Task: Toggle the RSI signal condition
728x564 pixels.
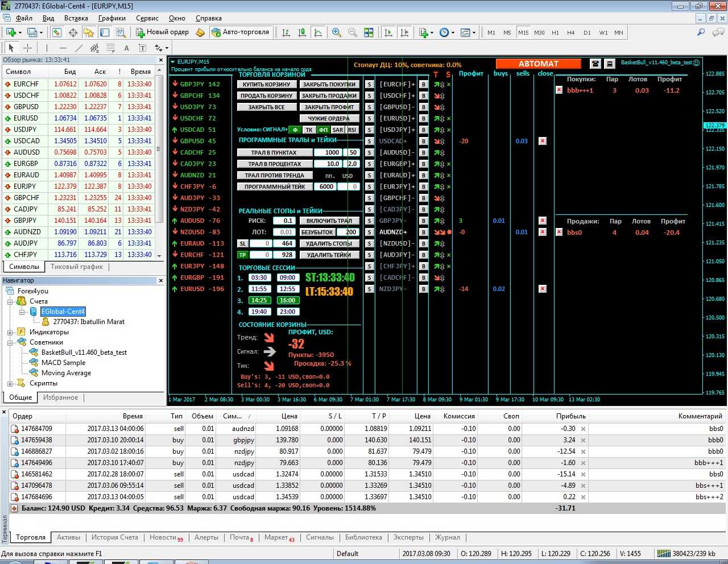Action: tap(352, 130)
